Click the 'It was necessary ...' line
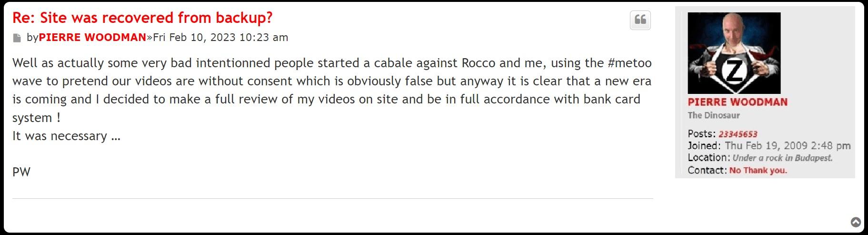 point(66,136)
